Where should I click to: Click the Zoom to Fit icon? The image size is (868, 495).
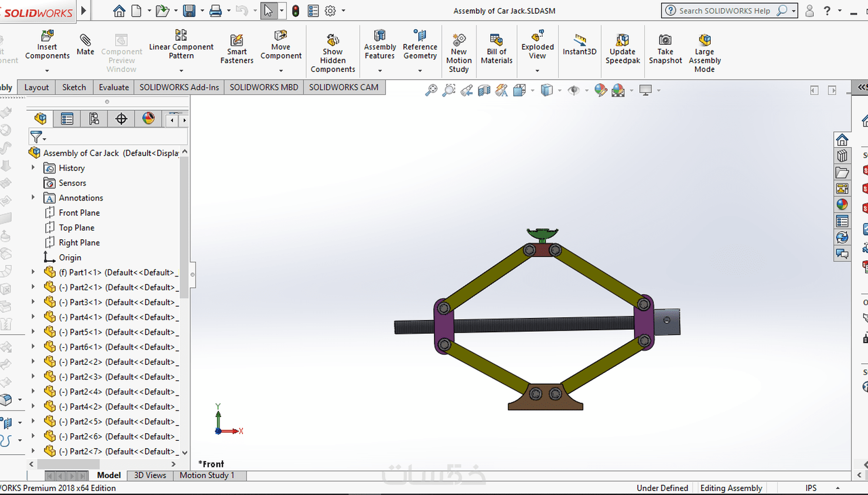[431, 90]
